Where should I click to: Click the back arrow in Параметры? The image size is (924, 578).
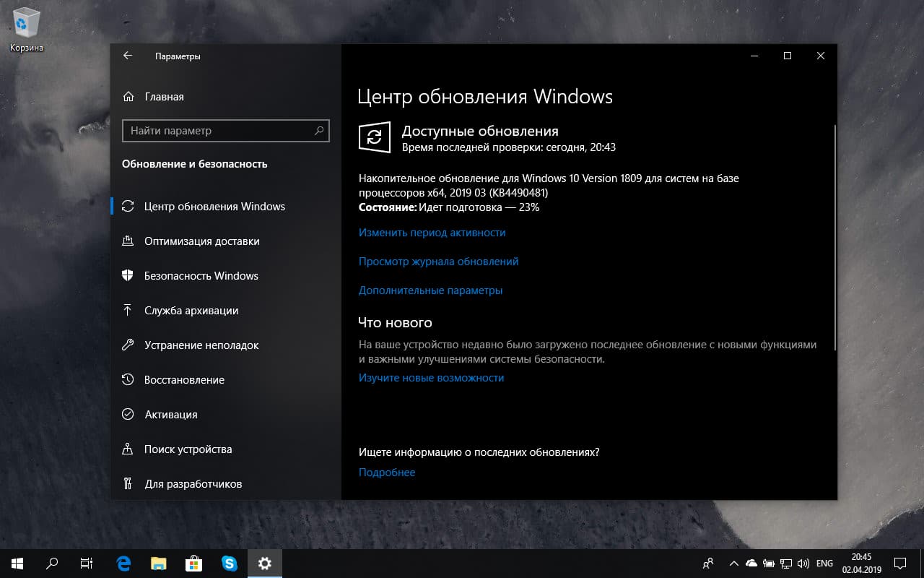[x=127, y=56]
